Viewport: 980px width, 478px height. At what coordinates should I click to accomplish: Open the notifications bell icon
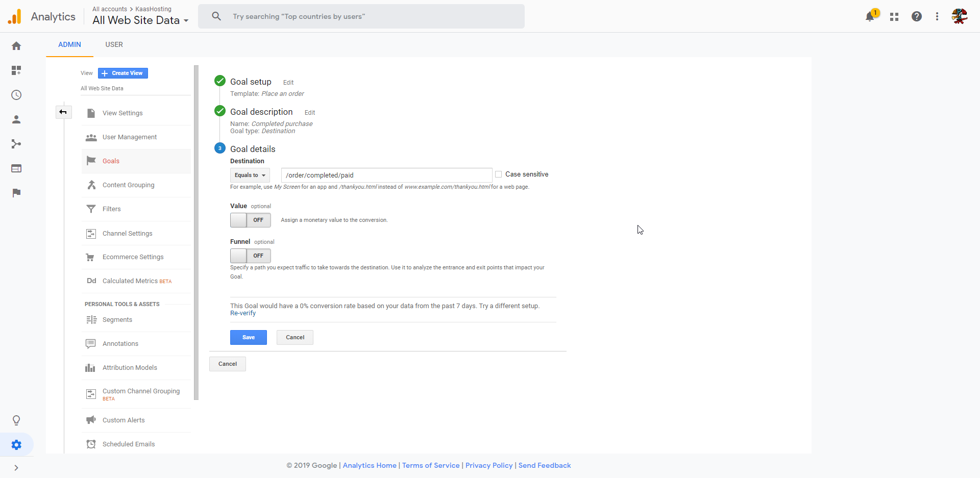point(870,17)
